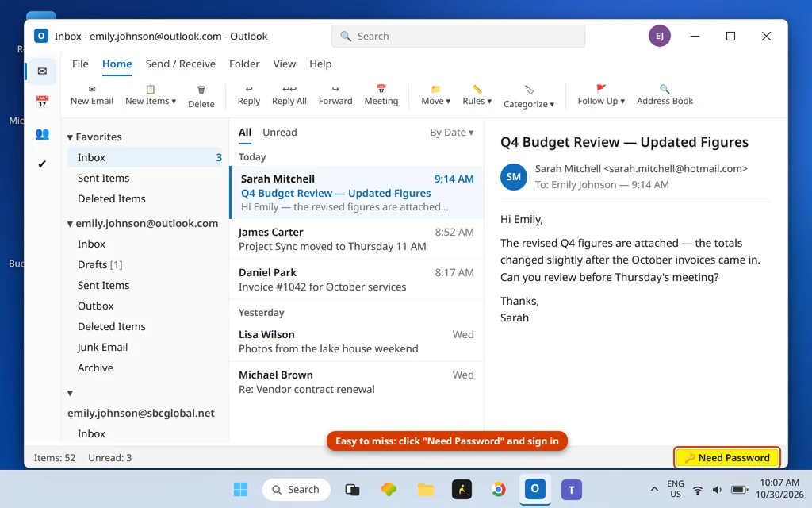Open the Move dropdown
The width and height of the screenshot is (812, 508).
[435, 95]
